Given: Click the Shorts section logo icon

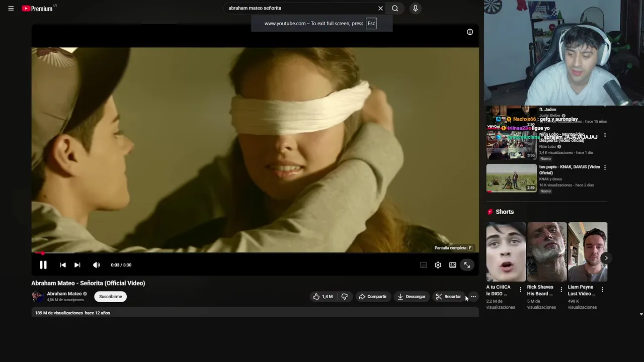Looking at the screenshot, I should tap(490, 212).
